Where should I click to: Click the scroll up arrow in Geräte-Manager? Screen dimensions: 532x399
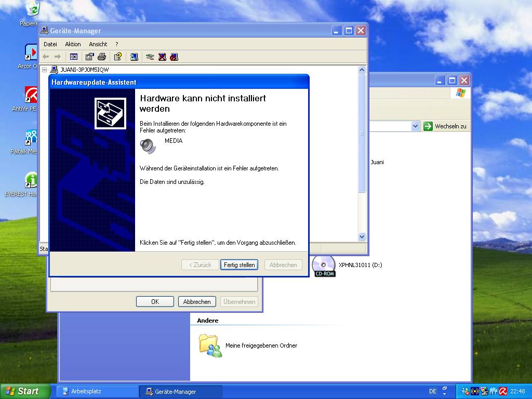tap(362, 70)
